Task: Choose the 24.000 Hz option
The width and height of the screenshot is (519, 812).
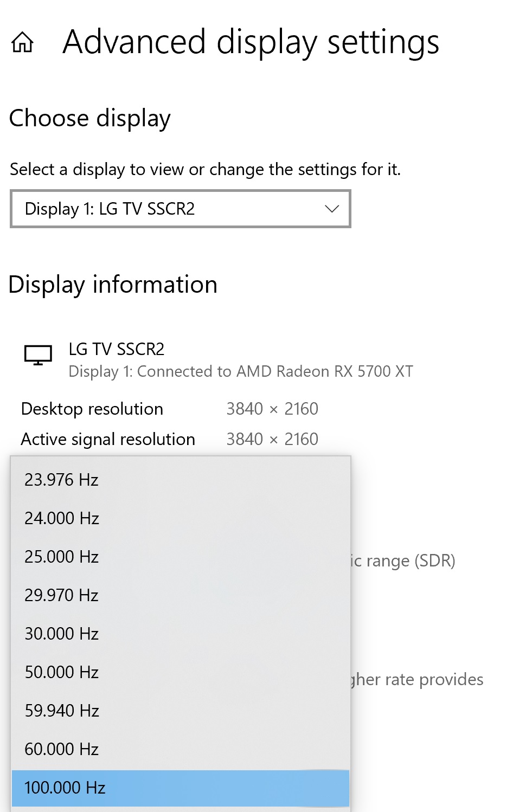Action: pos(62,518)
